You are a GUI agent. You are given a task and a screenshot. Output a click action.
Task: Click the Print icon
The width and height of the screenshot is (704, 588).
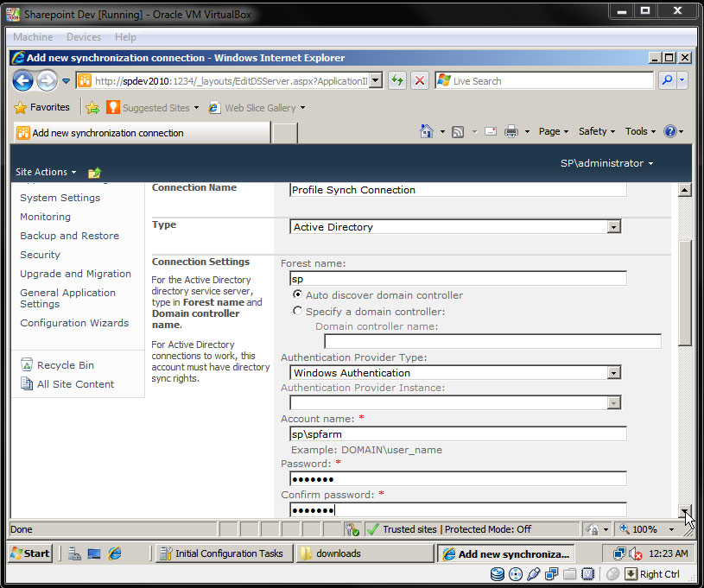pyautogui.click(x=511, y=131)
